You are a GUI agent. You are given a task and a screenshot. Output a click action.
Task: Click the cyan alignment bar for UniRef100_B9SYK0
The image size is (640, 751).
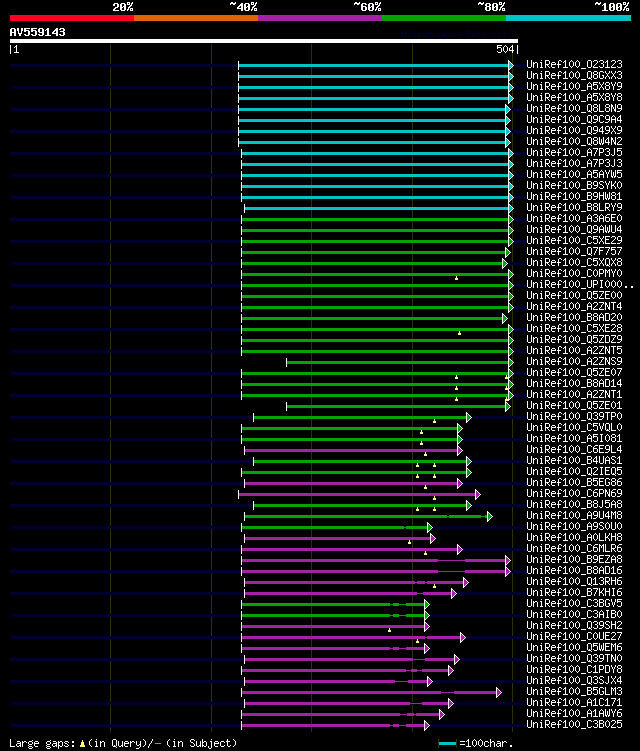(375, 186)
